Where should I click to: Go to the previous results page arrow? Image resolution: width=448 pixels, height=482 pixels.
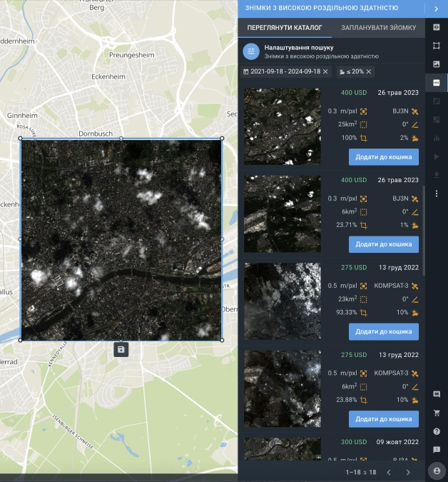tap(389, 472)
